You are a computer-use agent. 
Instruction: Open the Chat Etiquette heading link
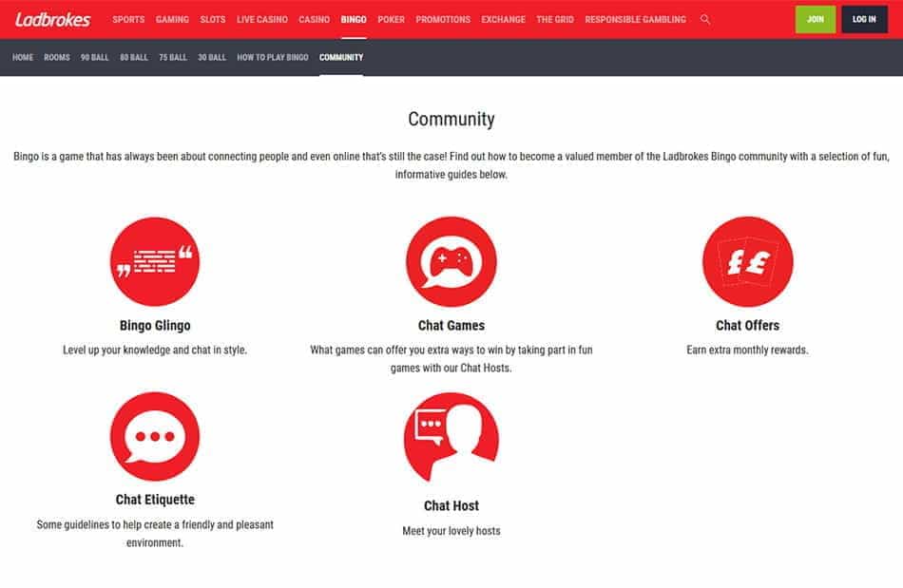click(155, 500)
